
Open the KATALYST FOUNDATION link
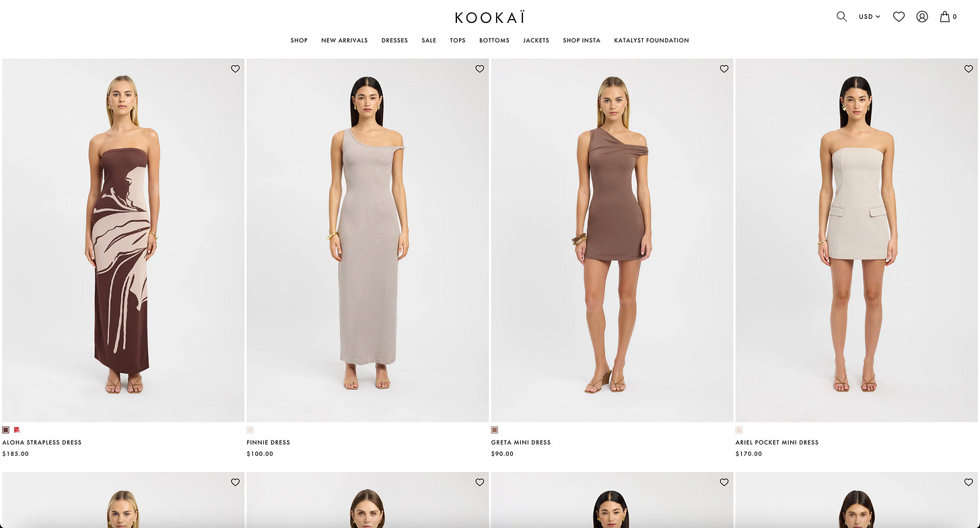click(x=652, y=40)
